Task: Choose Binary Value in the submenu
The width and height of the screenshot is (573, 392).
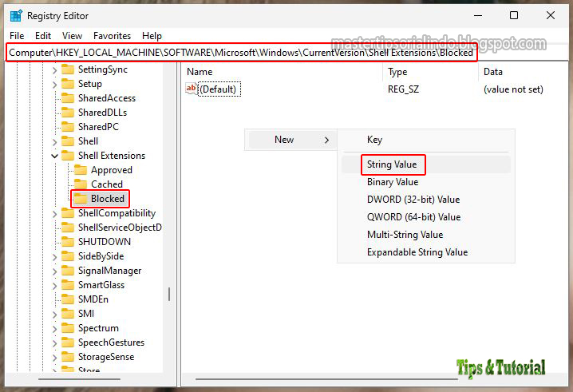Action: click(425, 182)
